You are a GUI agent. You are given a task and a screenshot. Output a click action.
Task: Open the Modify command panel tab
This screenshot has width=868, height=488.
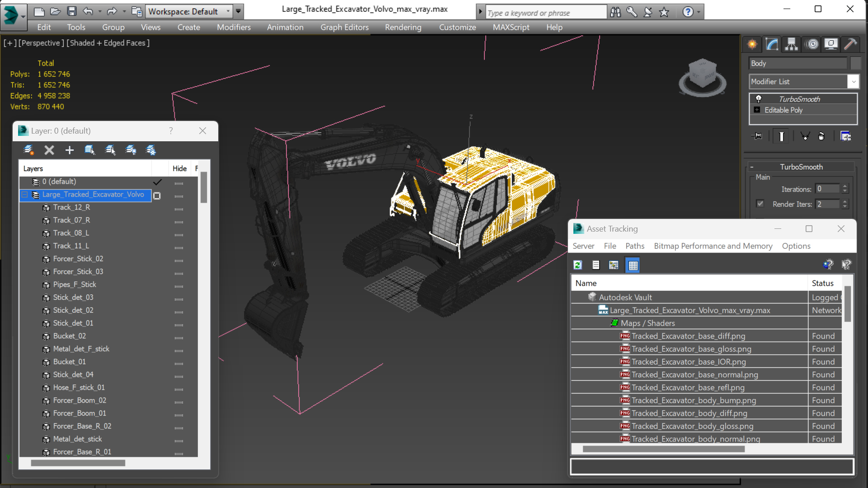(x=772, y=44)
